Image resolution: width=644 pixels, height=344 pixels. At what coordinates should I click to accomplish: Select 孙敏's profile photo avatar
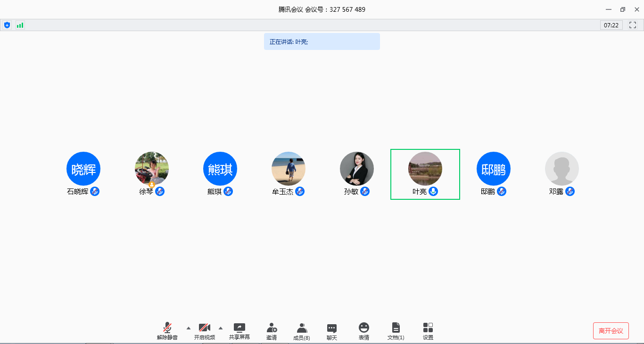357,169
